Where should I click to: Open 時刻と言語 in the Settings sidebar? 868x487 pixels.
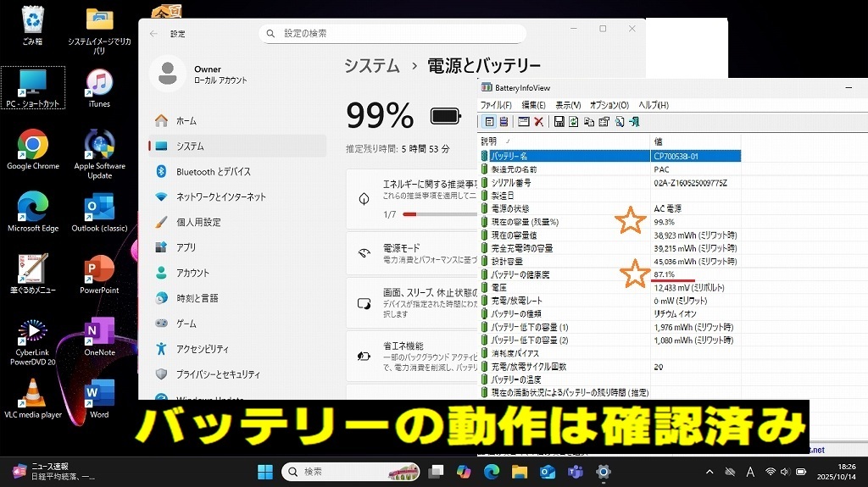click(x=237, y=298)
